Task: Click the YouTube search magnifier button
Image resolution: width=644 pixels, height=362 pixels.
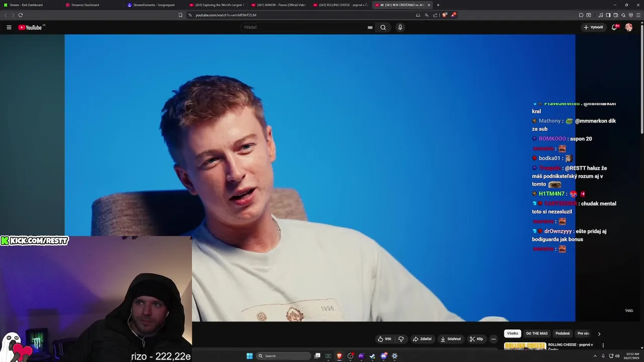Action: coord(383,28)
